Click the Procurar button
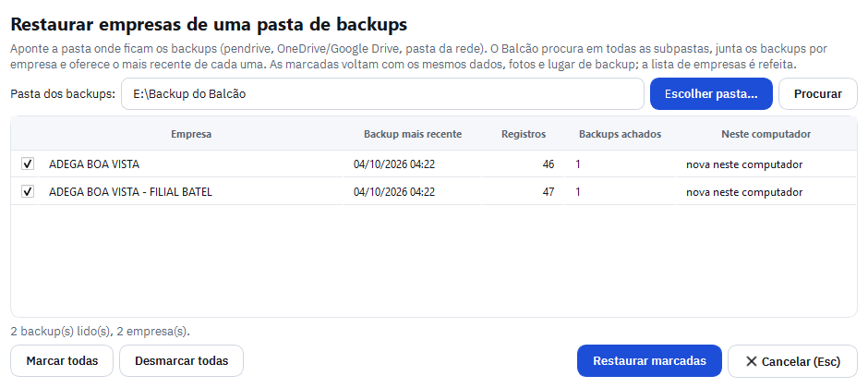The height and width of the screenshot is (388, 868). click(817, 94)
